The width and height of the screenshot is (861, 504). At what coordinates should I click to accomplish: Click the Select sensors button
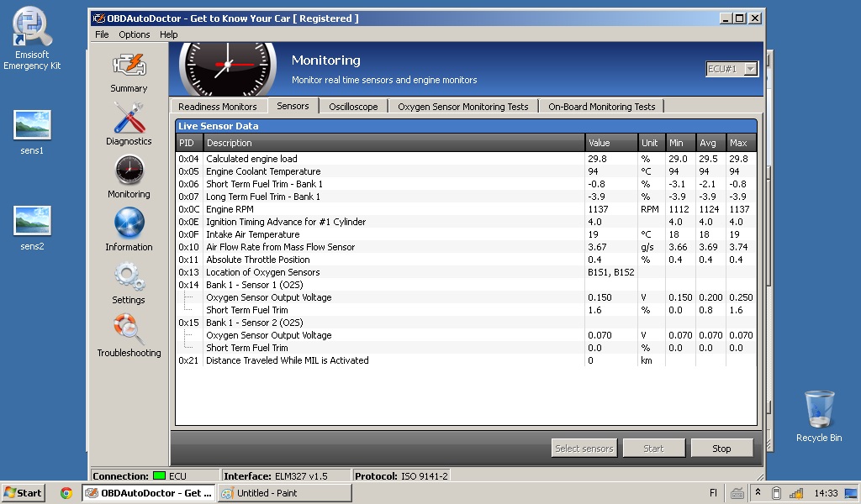click(x=584, y=448)
